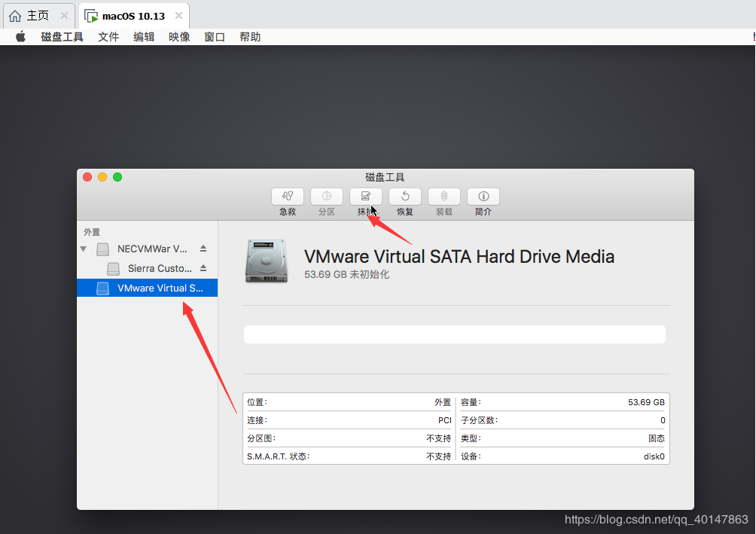This screenshot has width=756, height=534.
Task: Open the 帮助 menu
Action: (250, 37)
